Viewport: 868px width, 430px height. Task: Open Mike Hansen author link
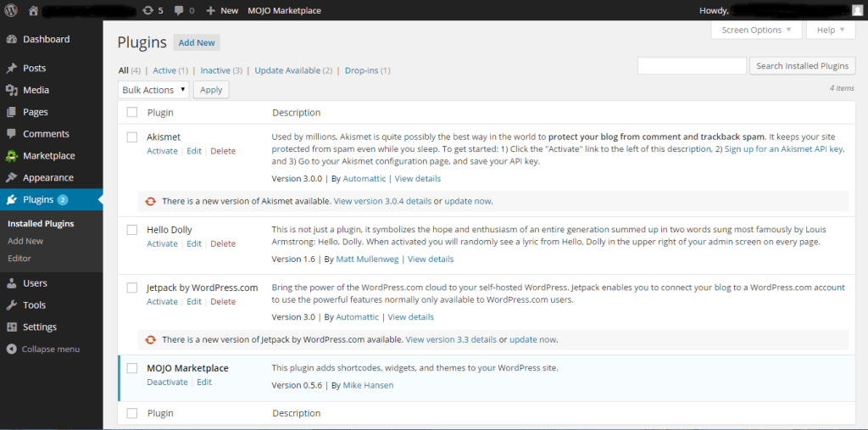[368, 385]
